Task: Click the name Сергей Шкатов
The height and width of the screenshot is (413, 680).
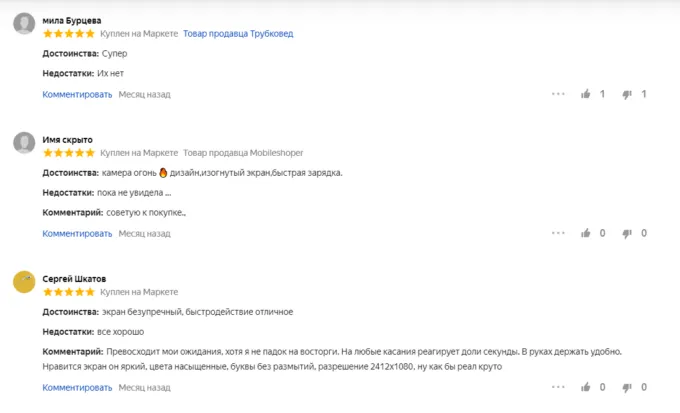Action: [x=76, y=277]
